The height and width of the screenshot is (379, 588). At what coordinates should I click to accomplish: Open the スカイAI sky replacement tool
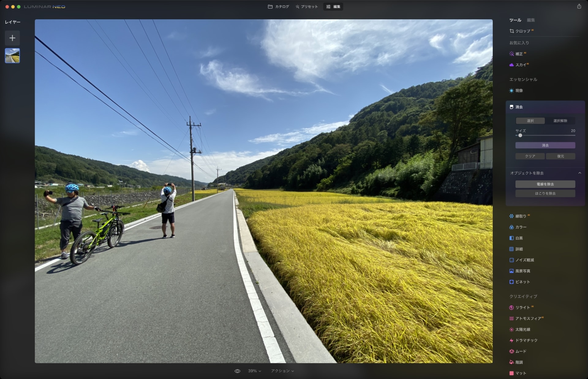(x=521, y=65)
